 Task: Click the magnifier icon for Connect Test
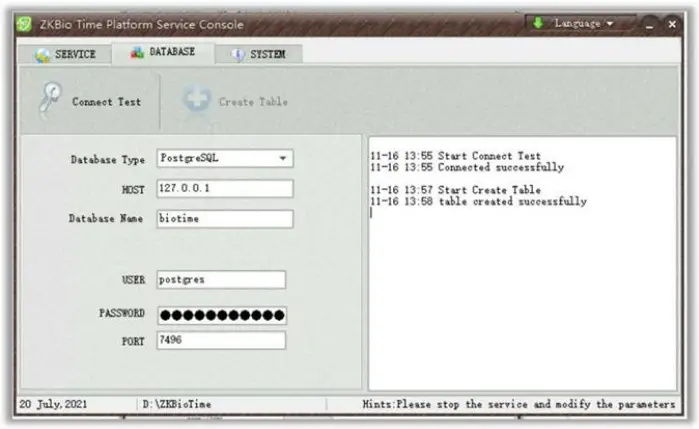50,98
